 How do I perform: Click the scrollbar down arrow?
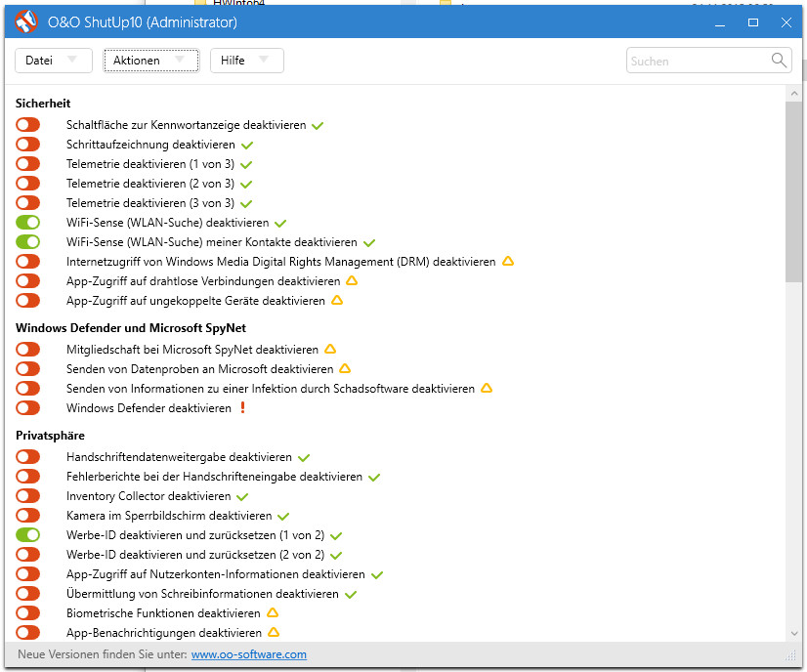pos(794,633)
